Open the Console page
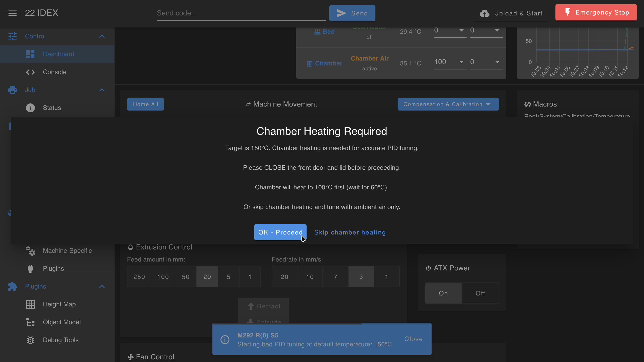 (x=57, y=72)
